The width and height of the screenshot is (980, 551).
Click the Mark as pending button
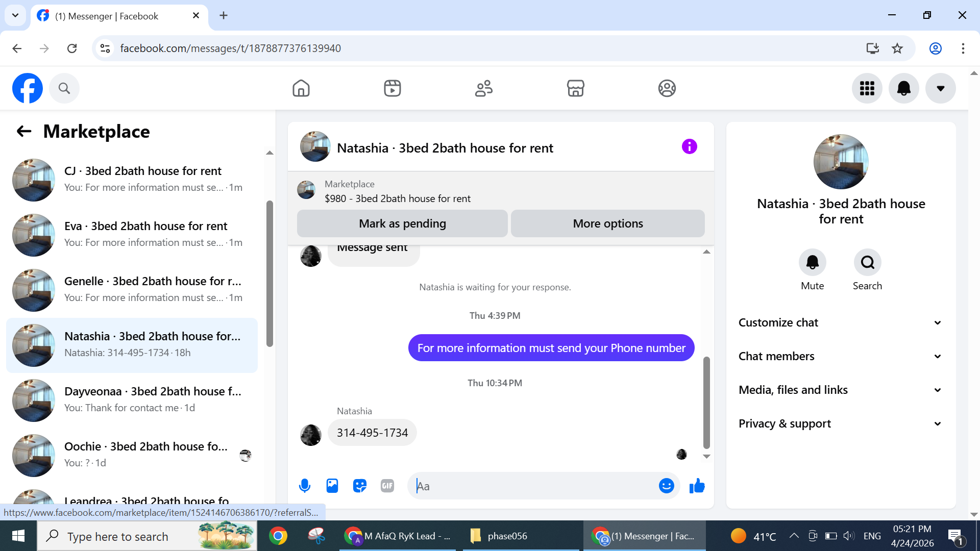[402, 223]
